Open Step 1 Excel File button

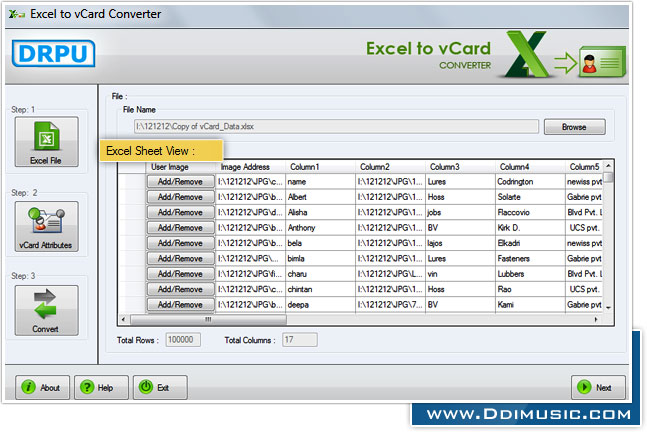point(47,142)
